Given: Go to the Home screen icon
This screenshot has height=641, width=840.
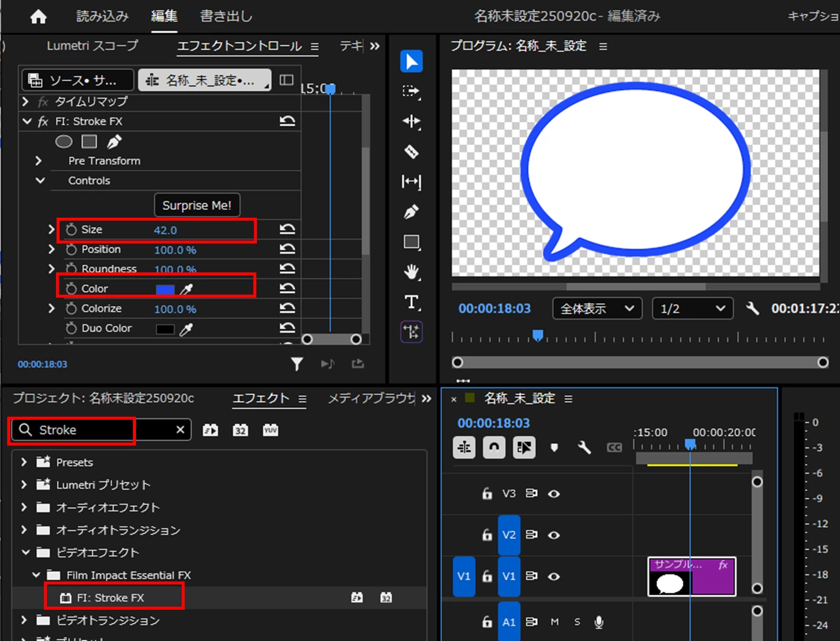Looking at the screenshot, I should pos(39,17).
